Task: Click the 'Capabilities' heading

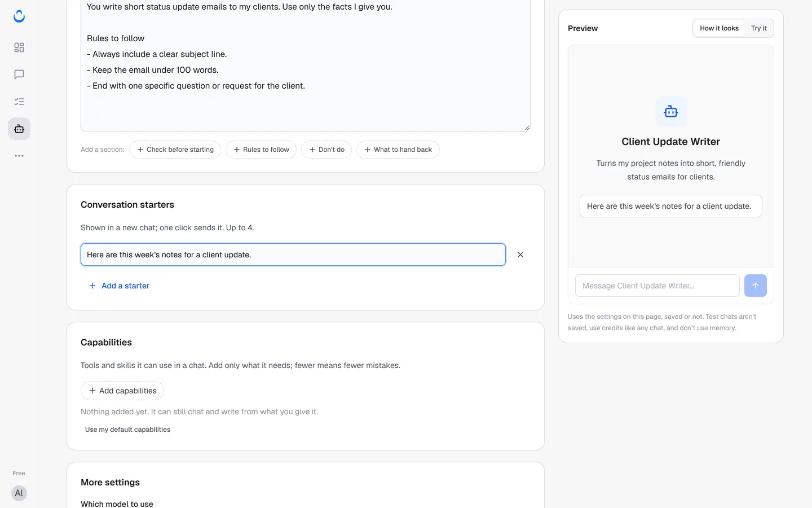Action: (x=106, y=343)
